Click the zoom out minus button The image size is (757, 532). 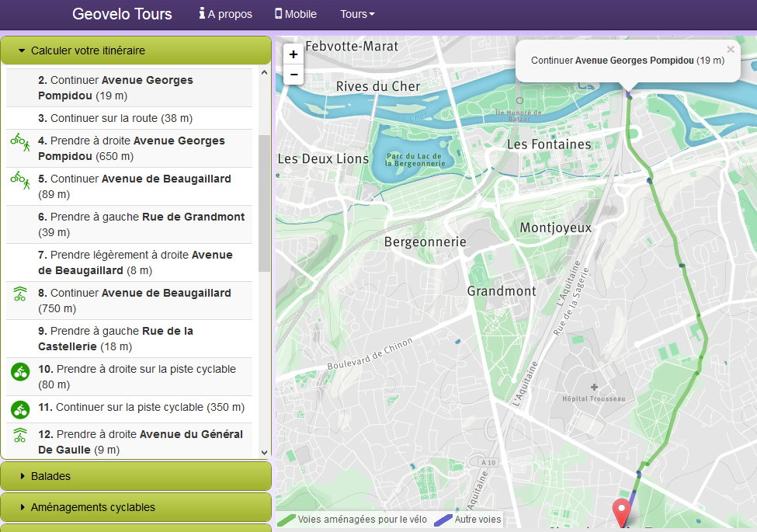coord(293,75)
